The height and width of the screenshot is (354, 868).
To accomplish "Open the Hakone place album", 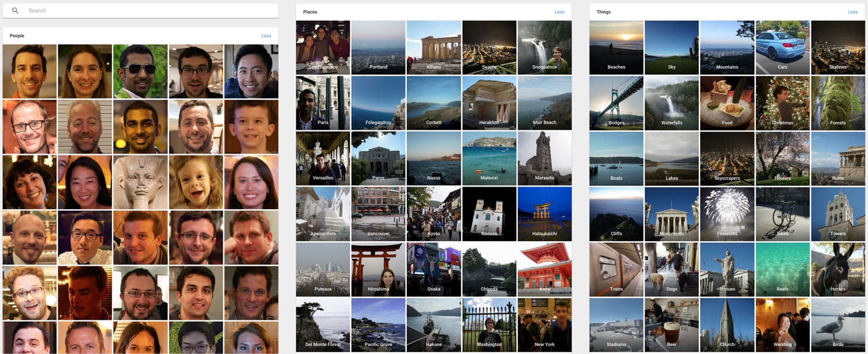I will tap(434, 325).
